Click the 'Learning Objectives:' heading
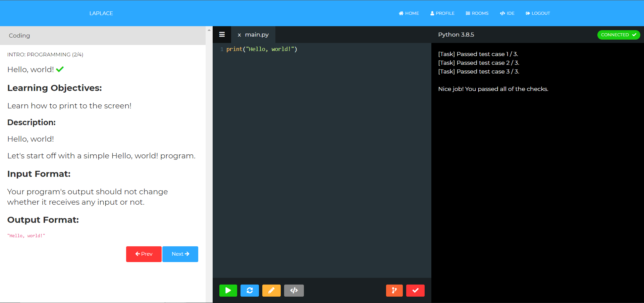 tap(54, 88)
